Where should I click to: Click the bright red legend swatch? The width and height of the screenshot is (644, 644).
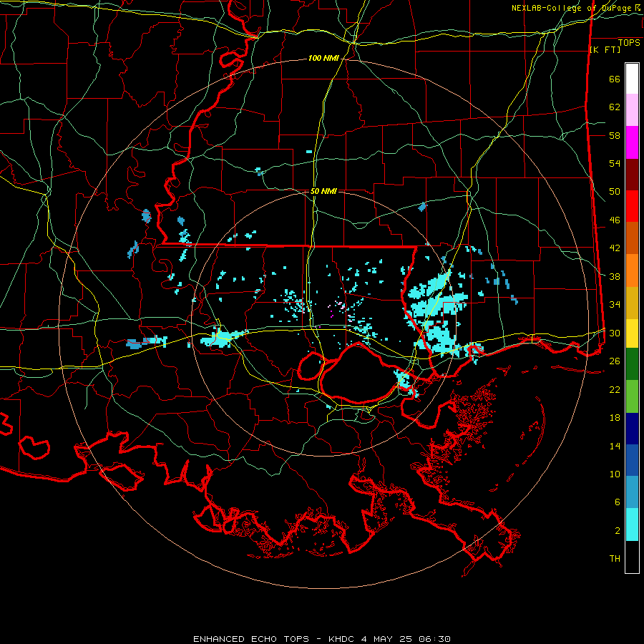(632, 206)
